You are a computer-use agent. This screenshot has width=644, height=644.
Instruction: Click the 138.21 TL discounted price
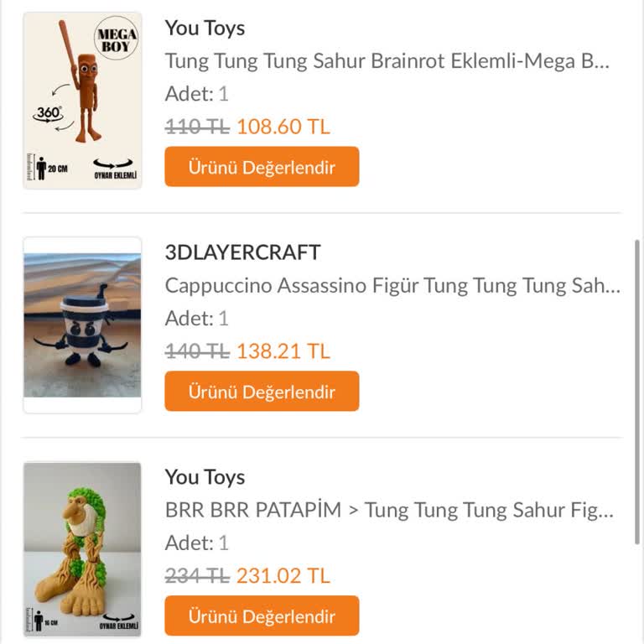coord(283,351)
